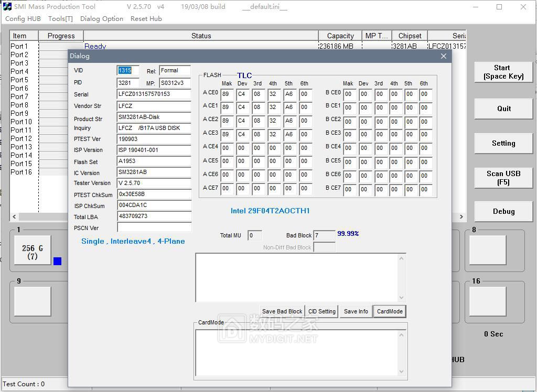The width and height of the screenshot is (537, 392).
Task: Open the Setting button
Action: click(x=503, y=143)
